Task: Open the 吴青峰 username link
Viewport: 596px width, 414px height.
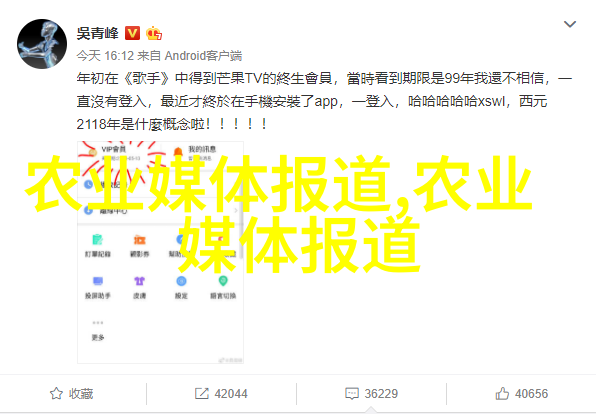Action: (97, 33)
